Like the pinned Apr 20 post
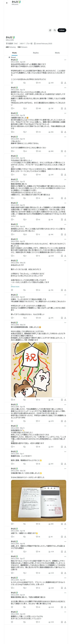Image resolution: width=72 pixels, height=644 pixels. (38, 83)
